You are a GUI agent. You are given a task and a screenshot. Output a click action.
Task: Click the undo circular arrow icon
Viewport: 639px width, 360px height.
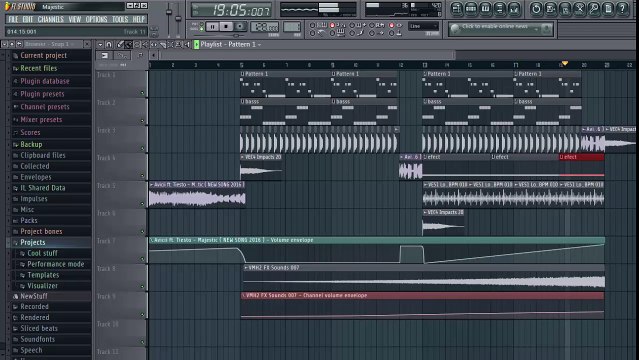536,9
